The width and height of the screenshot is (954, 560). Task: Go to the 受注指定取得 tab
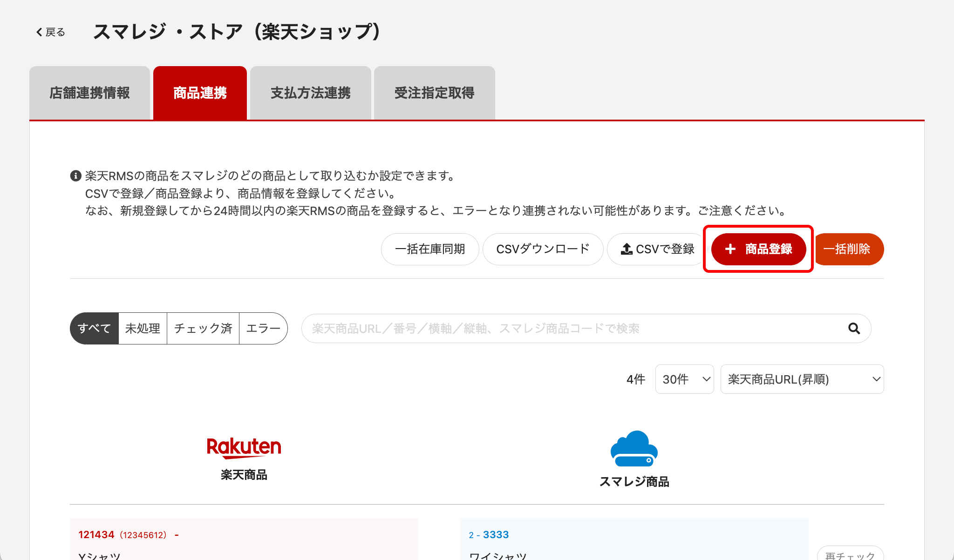434,93
